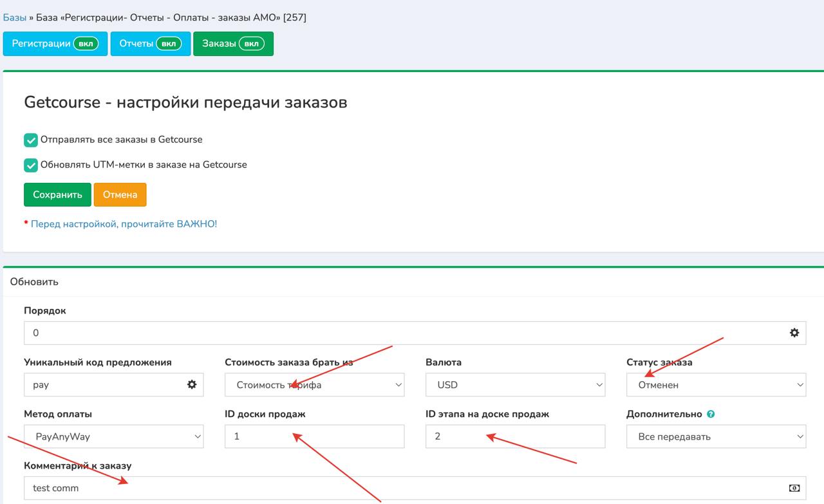Screen dimensions: 824x504
Task: Open the Перед настройкой, прочитайте ВАЖНО link
Action: click(124, 224)
